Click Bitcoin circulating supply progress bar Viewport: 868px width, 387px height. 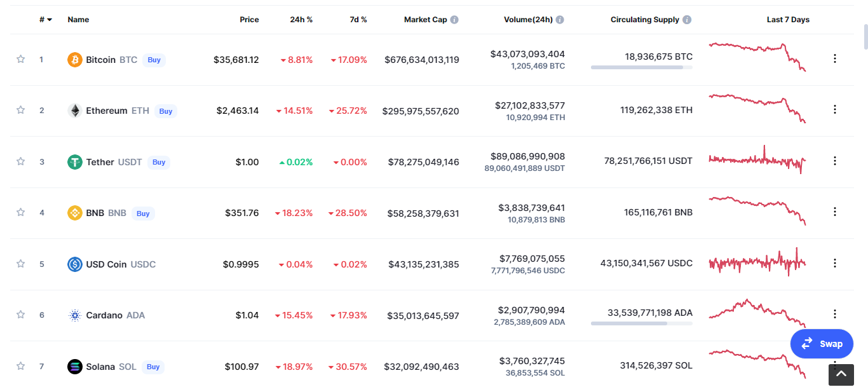642,67
